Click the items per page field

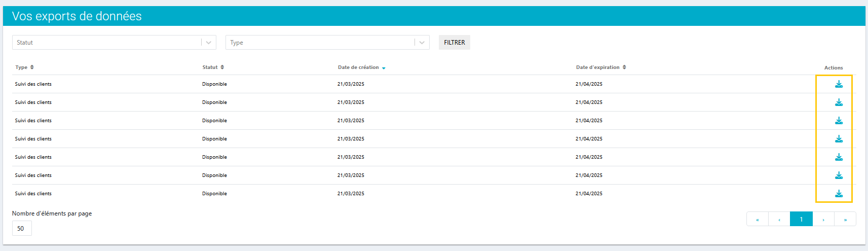[x=22, y=229]
